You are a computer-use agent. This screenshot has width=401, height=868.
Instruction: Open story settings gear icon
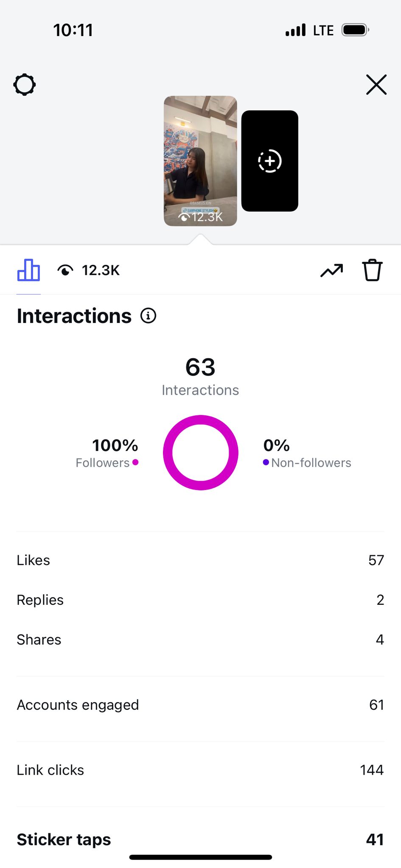(25, 85)
